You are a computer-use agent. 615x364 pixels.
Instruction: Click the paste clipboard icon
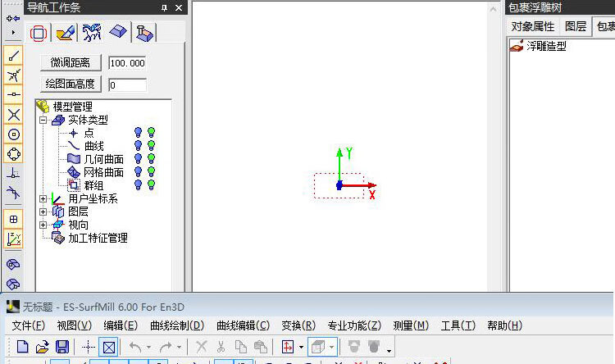261,347
